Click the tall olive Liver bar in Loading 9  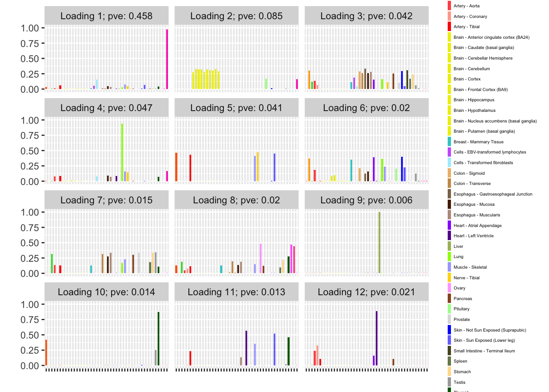click(x=379, y=243)
